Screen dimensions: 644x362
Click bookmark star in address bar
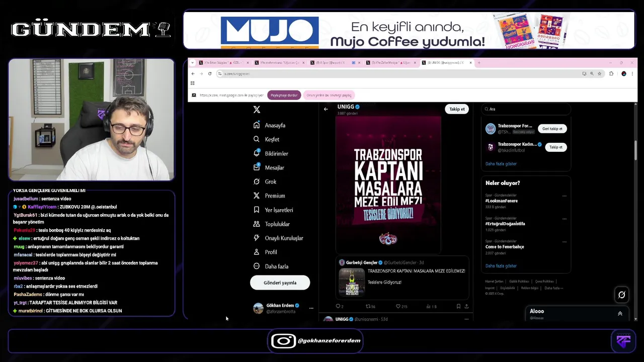tap(599, 74)
